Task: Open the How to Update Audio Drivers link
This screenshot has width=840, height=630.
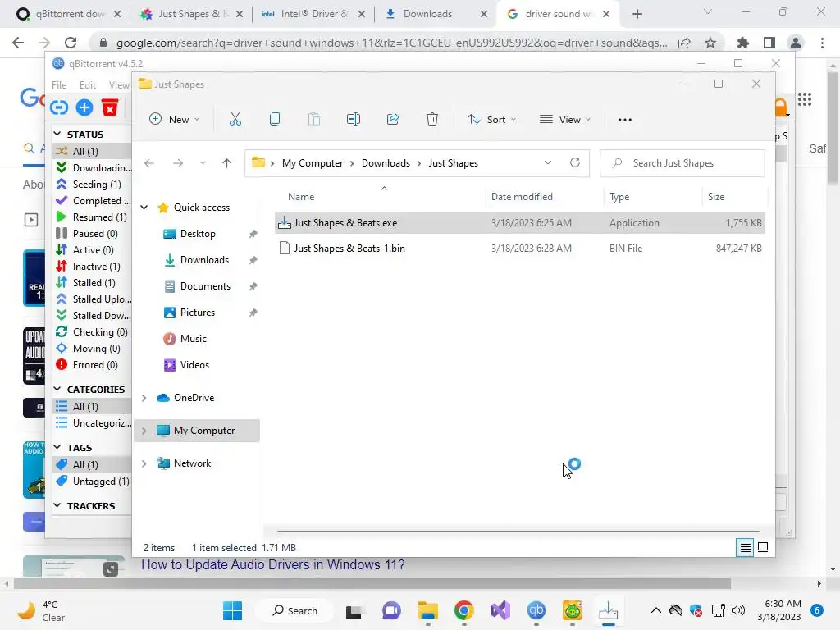Action: pyautogui.click(x=272, y=564)
